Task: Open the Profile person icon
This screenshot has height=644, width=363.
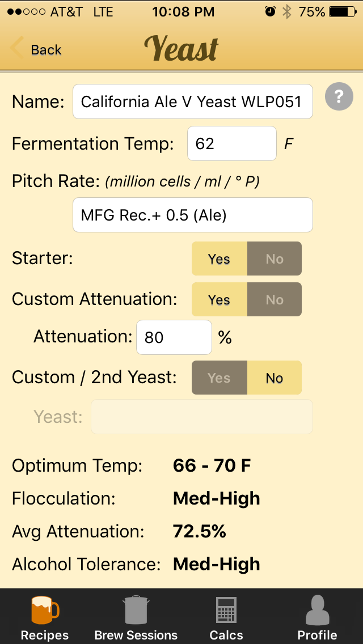Action: pyautogui.click(x=318, y=609)
